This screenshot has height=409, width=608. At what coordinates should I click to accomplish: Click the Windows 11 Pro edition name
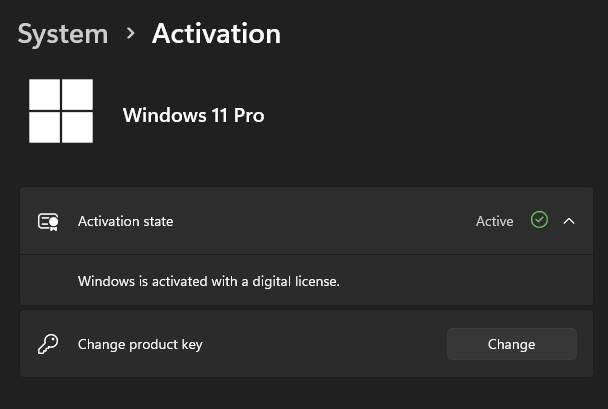click(193, 115)
